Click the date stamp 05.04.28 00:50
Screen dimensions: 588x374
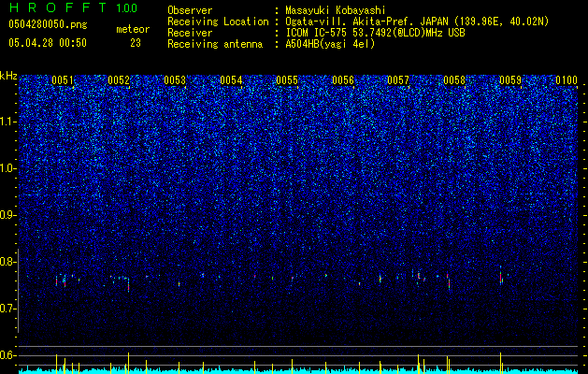click(x=48, y=42)
